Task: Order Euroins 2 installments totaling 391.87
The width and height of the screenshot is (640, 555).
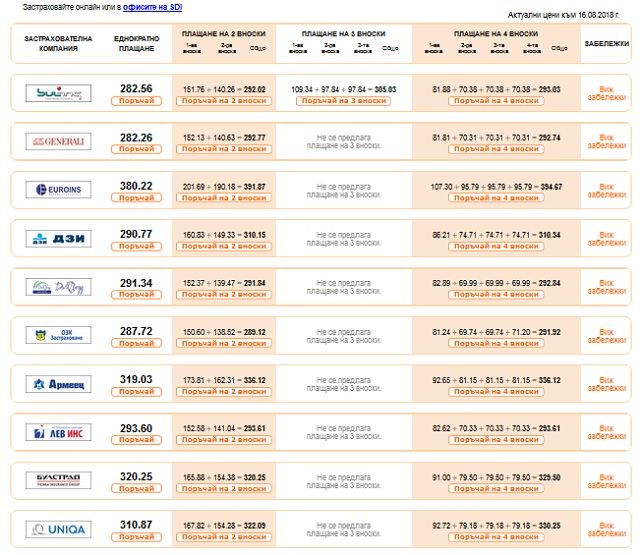Action: [224, 198]
